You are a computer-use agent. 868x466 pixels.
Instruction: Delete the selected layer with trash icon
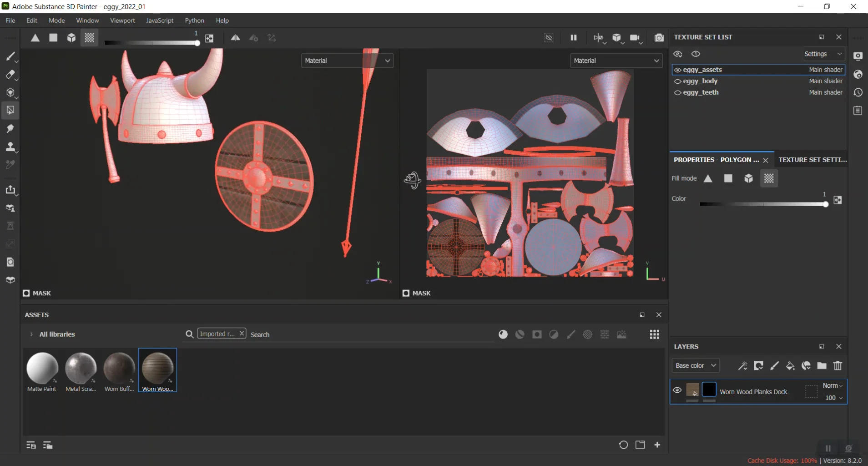pyautogui.click(x=838, y=365)
